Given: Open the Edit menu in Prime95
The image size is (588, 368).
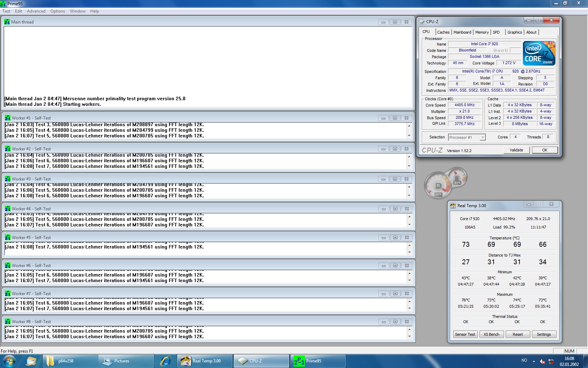Looking at the screenshot, I should tap(19, 11).
